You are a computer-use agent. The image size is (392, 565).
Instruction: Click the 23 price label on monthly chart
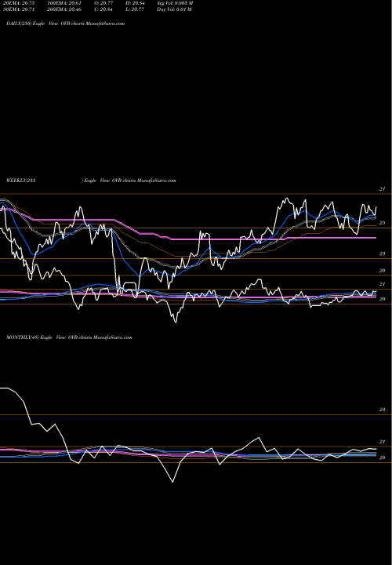coord(383,410)
